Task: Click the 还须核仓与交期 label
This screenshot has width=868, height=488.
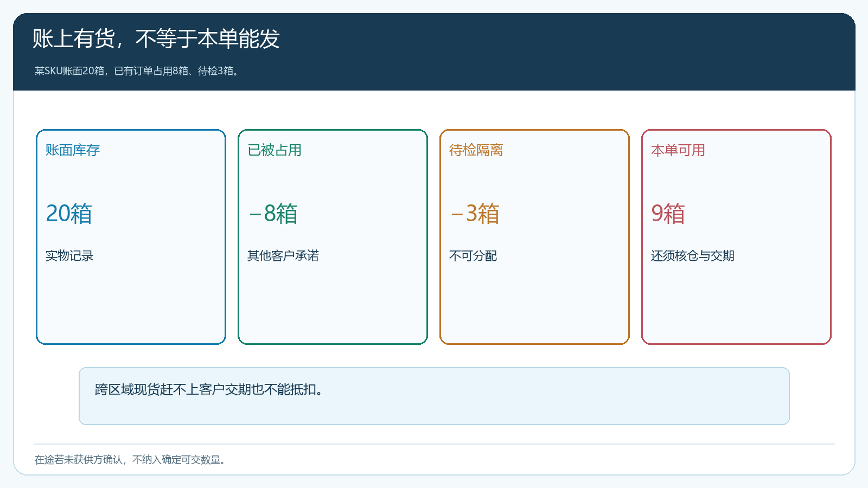Action: coord(693,256)
